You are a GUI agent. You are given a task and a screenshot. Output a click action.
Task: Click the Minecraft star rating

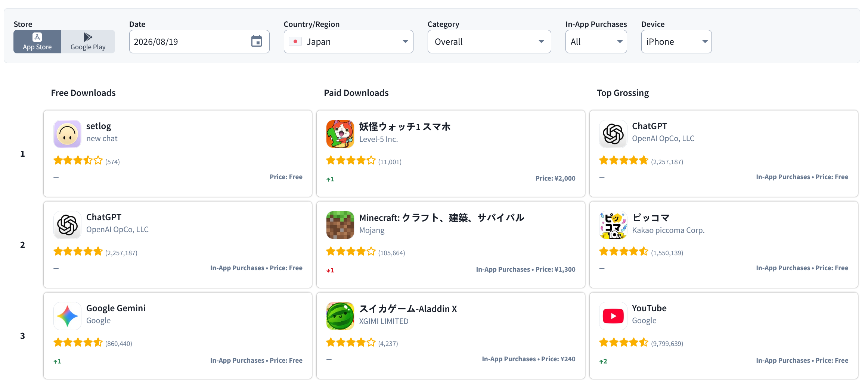point(351,252)
